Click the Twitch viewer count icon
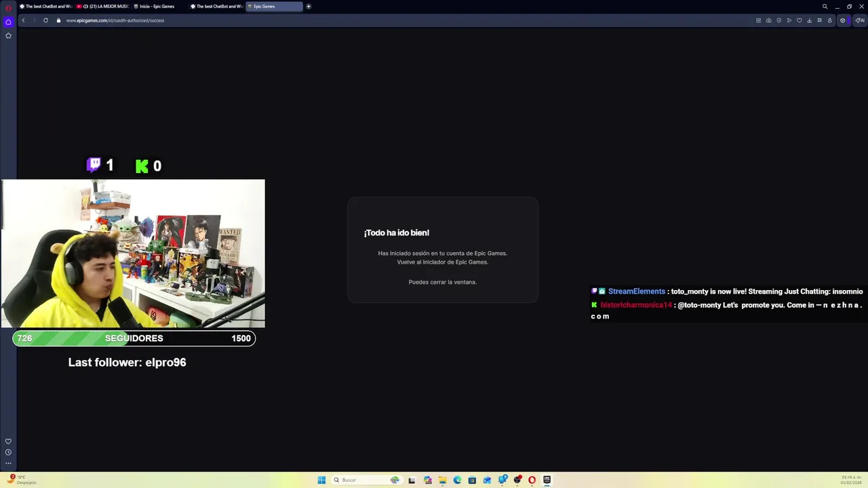 coord(94,165)
